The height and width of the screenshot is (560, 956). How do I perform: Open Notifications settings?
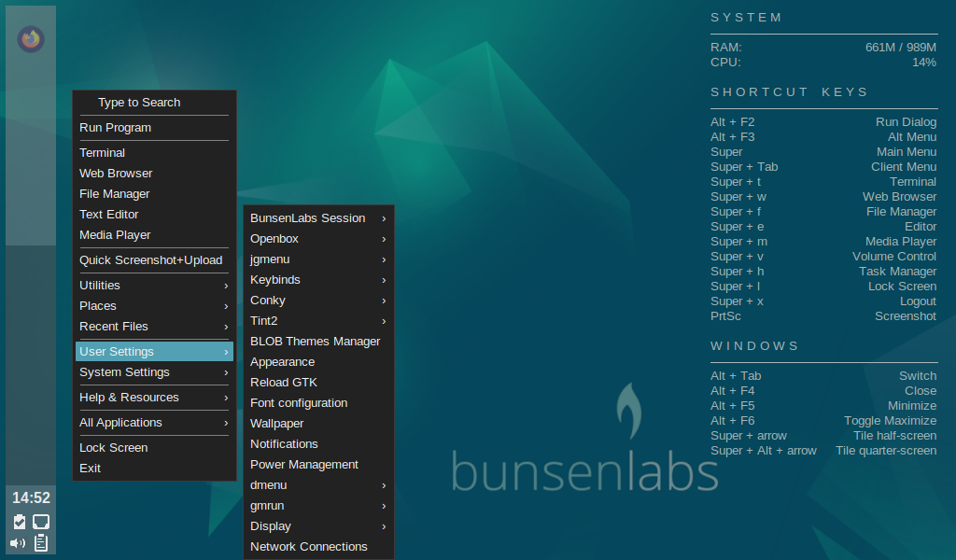point(318,444)
